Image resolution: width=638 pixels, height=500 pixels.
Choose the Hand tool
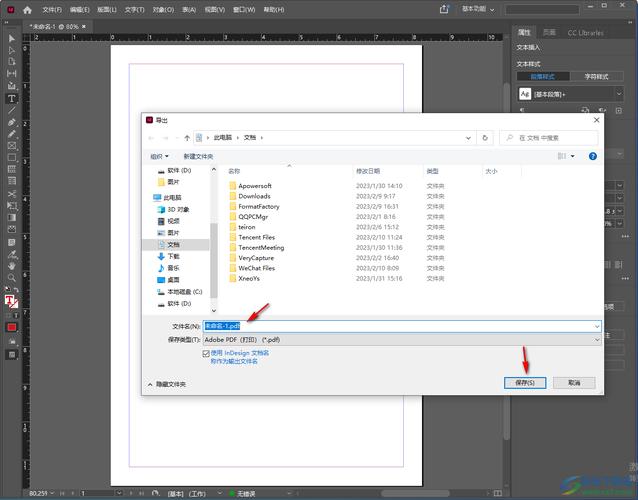pyautogui.click(x=12, y=266)
